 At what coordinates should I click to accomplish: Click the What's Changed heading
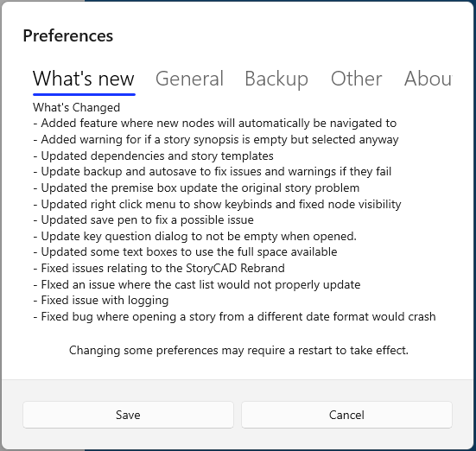tap(77, 107)
